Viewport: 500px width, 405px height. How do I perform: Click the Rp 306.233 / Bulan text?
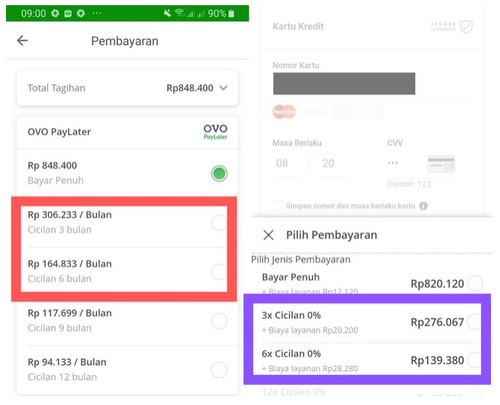[70, 215]
